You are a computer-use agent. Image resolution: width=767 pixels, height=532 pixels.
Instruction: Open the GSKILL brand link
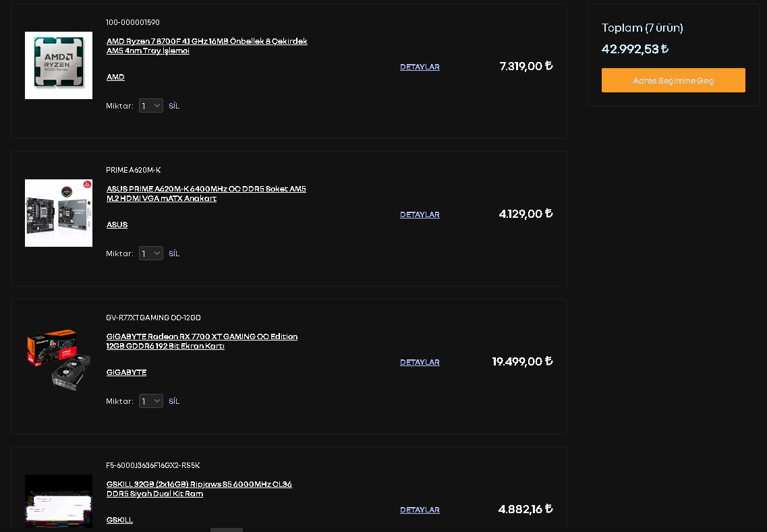point(119,521)
